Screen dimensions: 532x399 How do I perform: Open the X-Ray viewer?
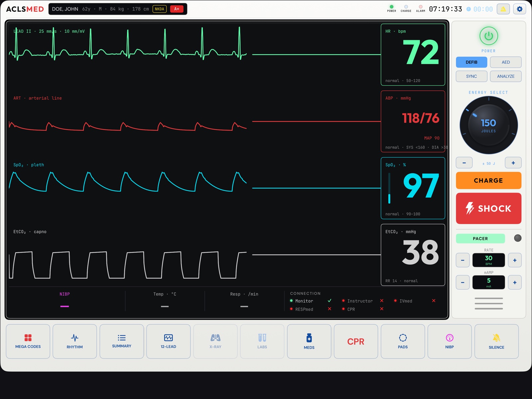215,341
